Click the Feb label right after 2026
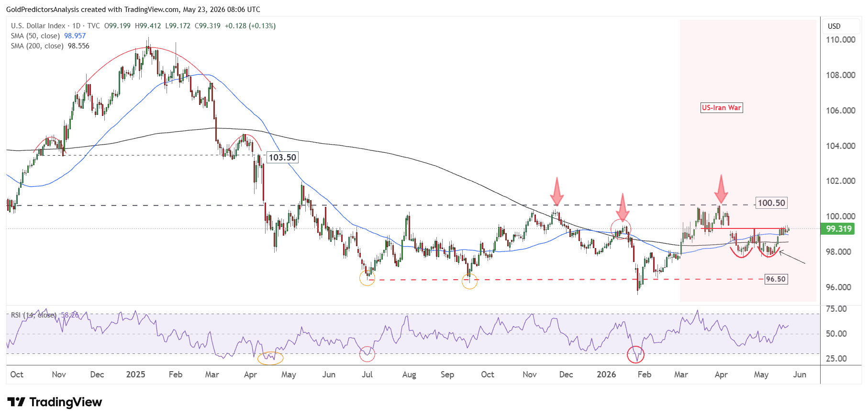 coord(645,375)
